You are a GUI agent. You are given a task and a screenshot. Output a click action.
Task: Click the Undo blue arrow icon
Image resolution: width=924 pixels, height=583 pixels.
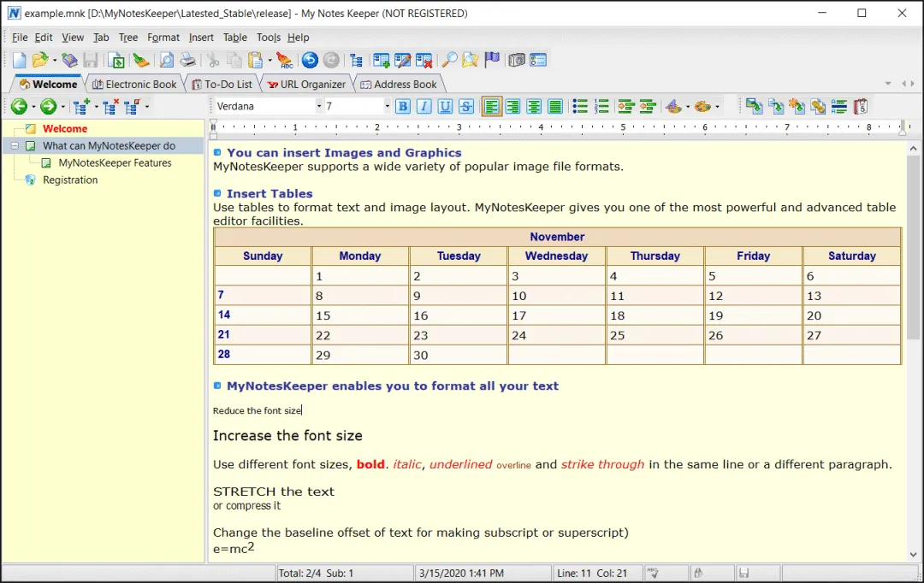click(x=310, y=60)
